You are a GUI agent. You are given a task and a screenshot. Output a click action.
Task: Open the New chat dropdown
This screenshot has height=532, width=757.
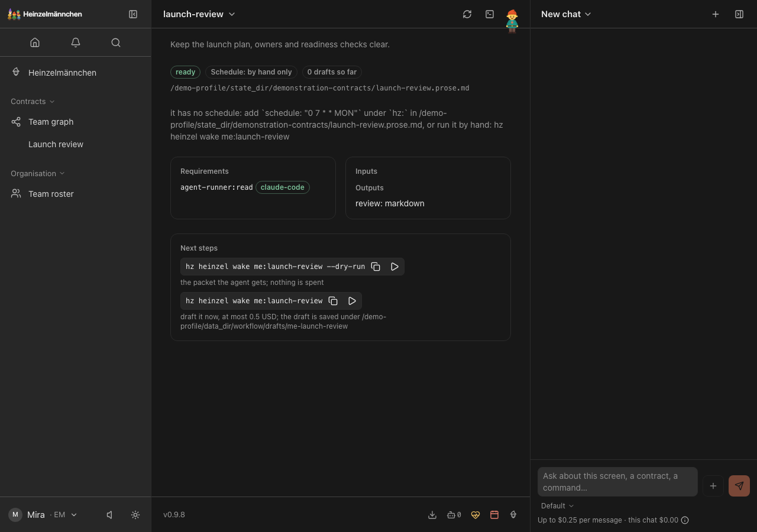(x=566, y=14)
